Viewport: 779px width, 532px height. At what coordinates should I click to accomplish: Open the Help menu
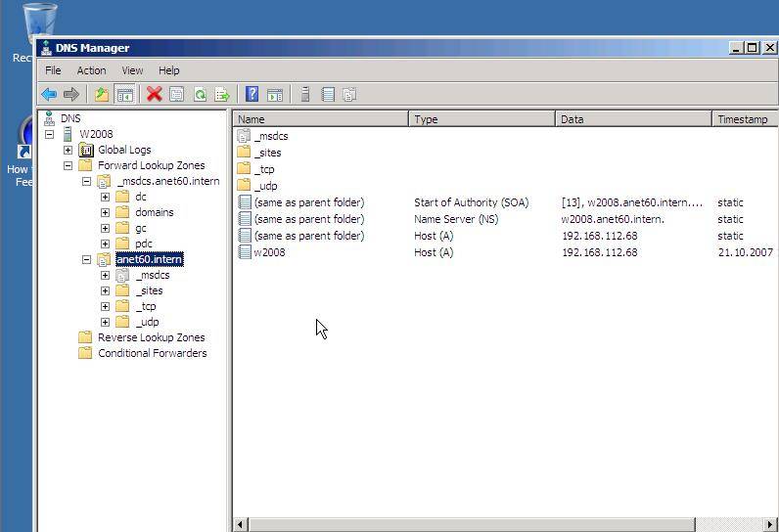pos(169,70)
